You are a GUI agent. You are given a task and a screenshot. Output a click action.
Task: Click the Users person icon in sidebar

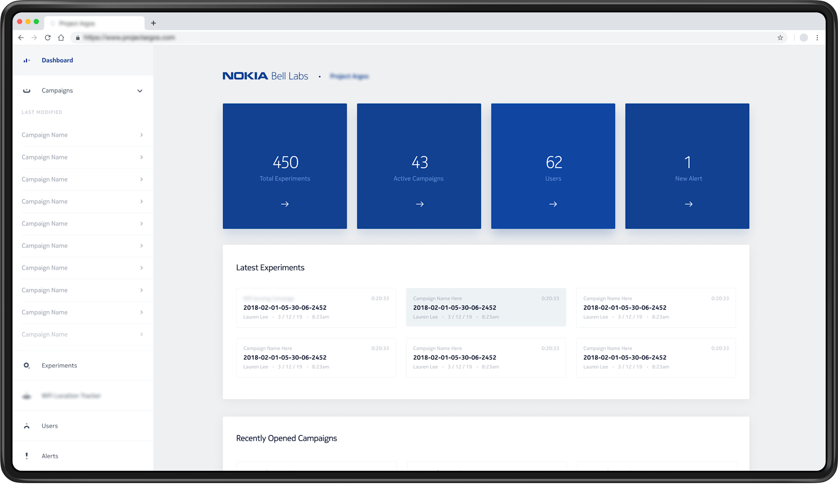[26, 426]
